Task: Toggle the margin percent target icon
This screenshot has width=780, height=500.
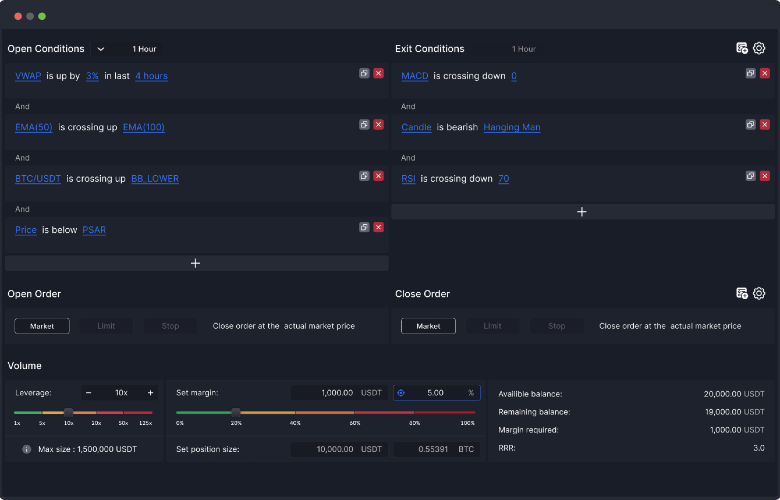Action: (401, 393)
